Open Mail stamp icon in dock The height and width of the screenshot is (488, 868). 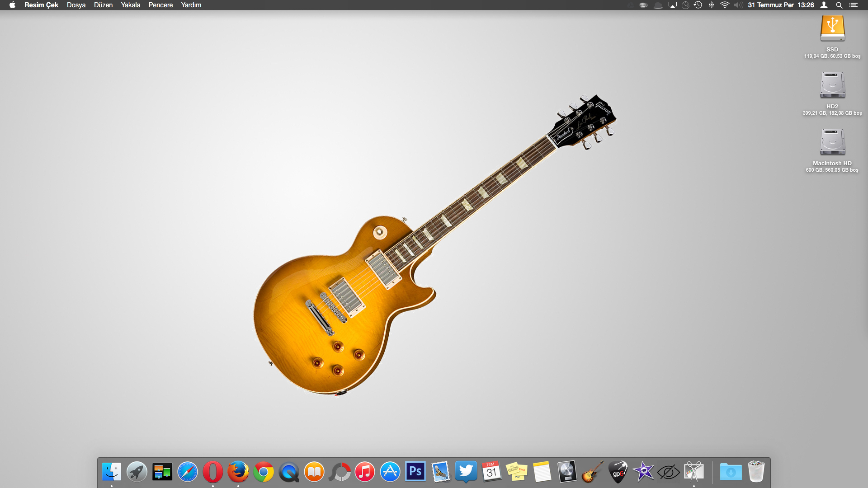[x=440, y=472]
